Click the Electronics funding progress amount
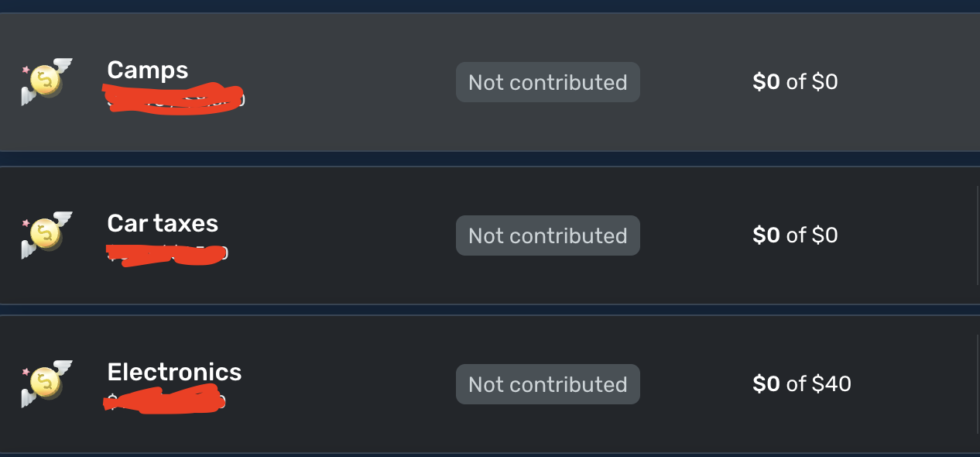The image size is (980, 457). coord(803,383)
